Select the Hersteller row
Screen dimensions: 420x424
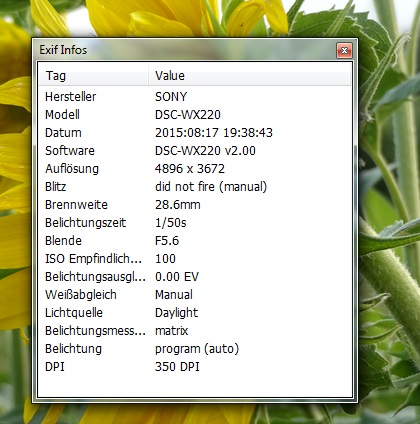click(195, 97)
